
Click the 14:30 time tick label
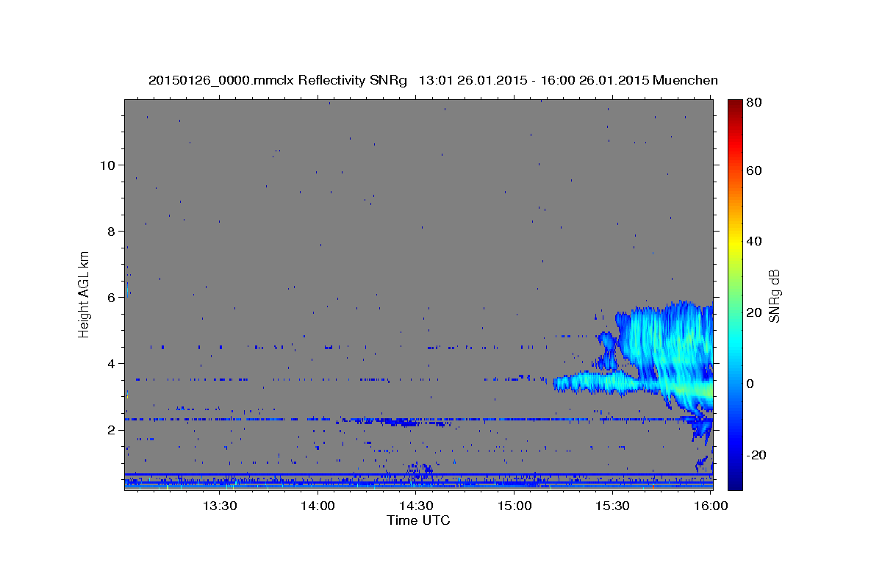pos(416,506)
